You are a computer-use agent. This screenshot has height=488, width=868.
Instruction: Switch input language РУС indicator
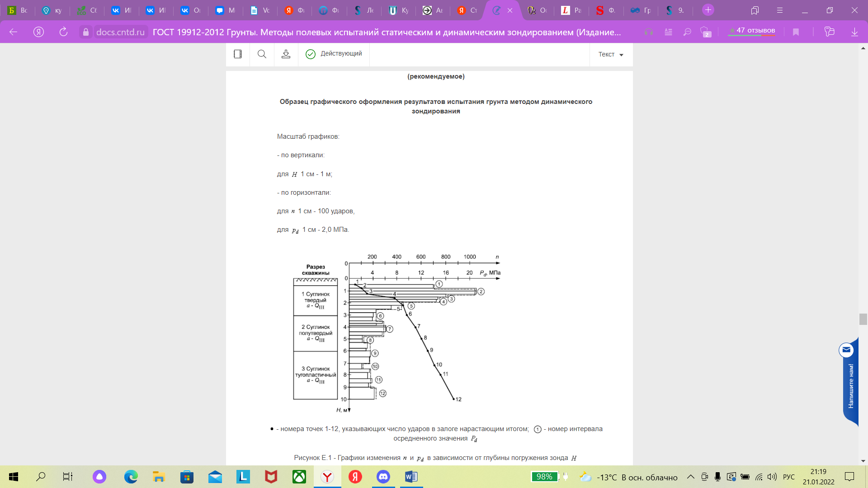[789, 477]
